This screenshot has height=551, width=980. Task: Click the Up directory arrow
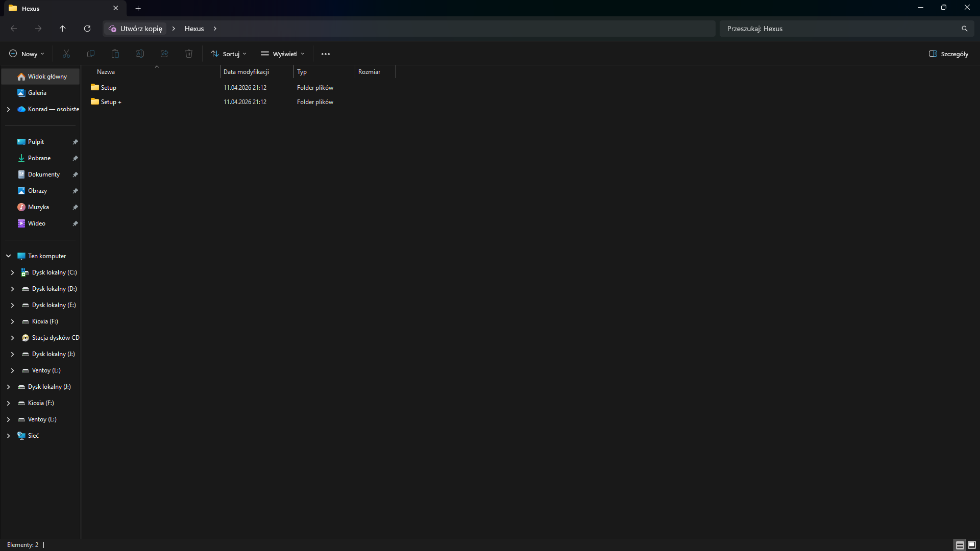click(63, 29)
